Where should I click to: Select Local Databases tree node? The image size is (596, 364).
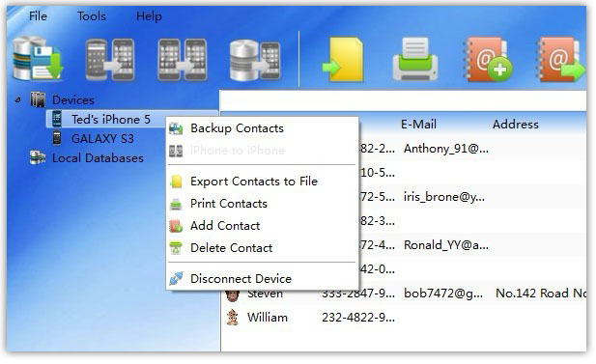coord(98,158)
